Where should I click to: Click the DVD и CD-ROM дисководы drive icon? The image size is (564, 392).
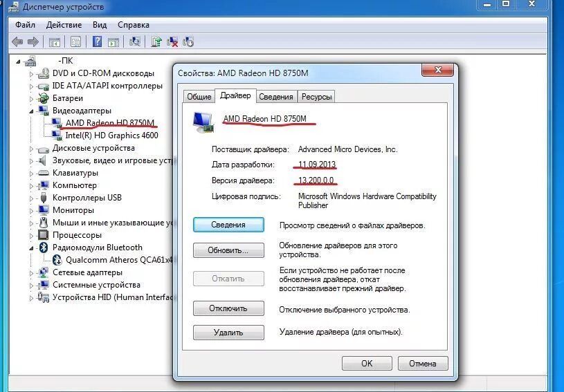[x=44, y=73]
